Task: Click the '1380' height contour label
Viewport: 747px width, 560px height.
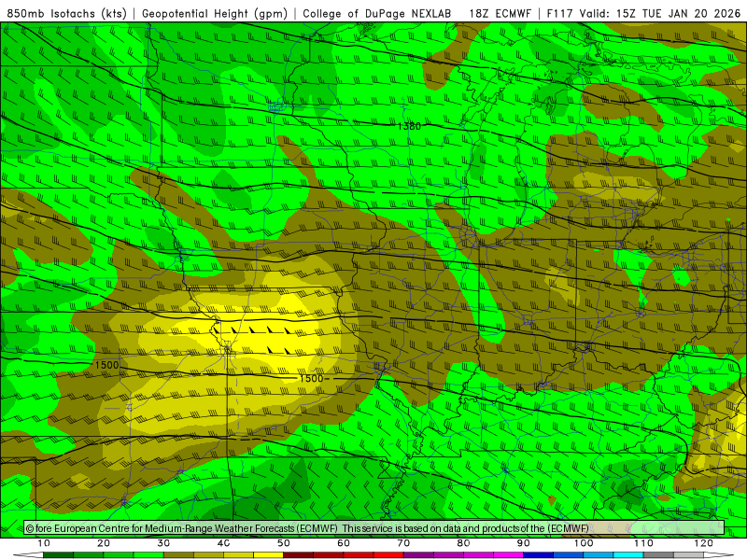Action: point(409,126)
